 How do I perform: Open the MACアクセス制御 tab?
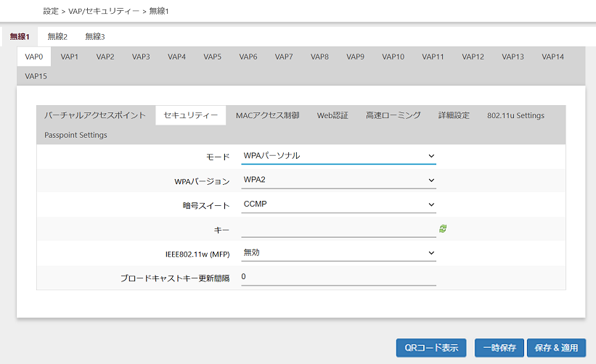(x=267, y=115)
